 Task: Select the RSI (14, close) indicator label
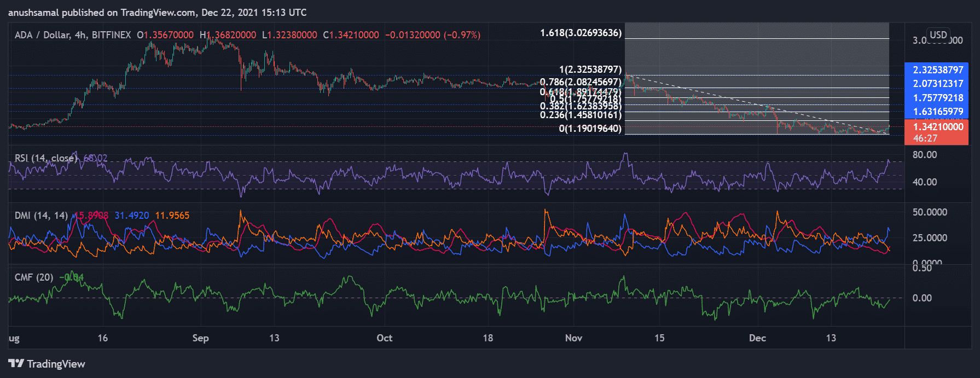pyautogui.click(x=45, y=158)
